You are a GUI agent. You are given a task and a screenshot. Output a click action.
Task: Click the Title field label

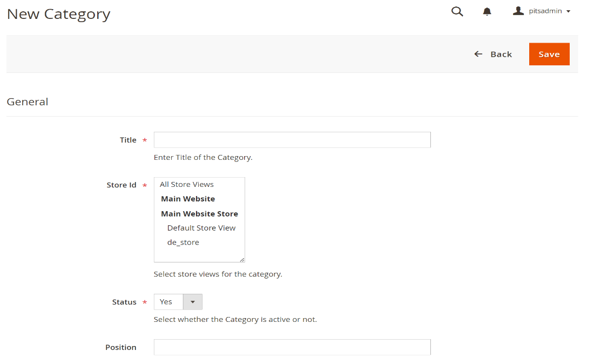click(128, 140)
